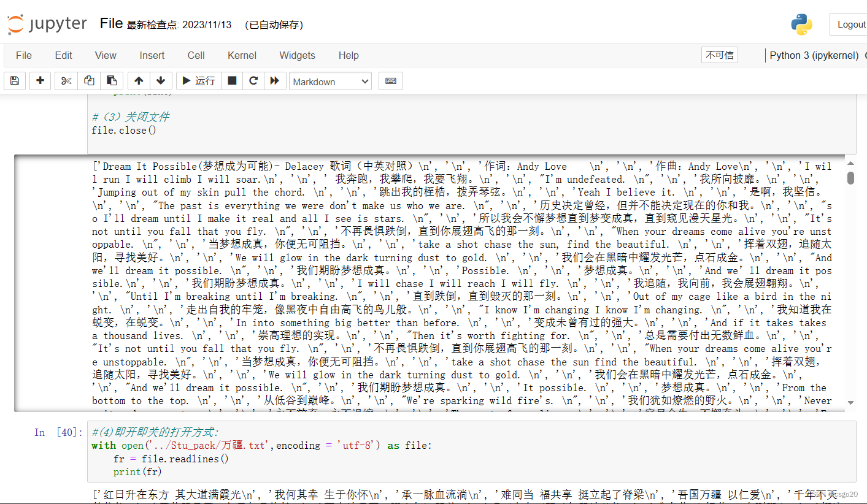Click comment #(4)即开即关的打开方式
The image size is (867, 504).
tap(155, 432)
